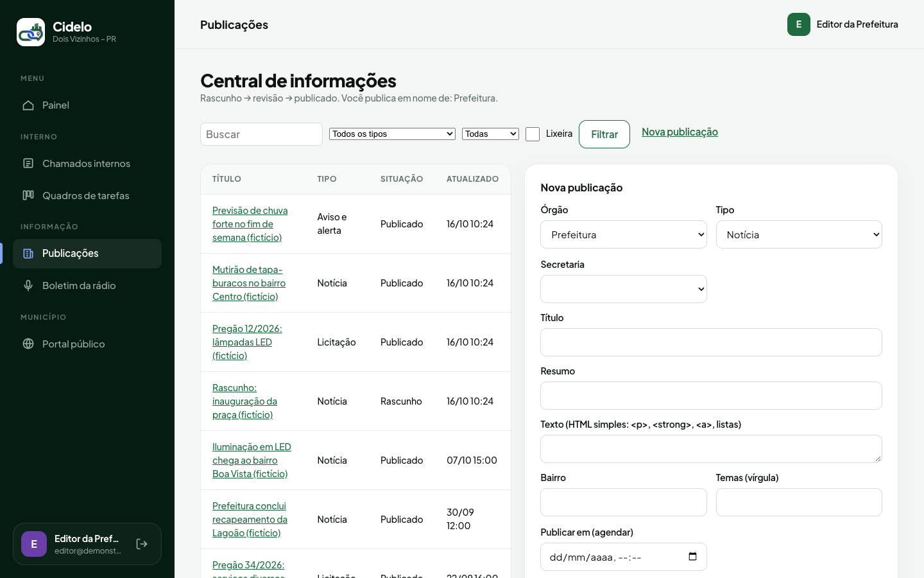Click the Chamados internos list icon

point(28,163)
